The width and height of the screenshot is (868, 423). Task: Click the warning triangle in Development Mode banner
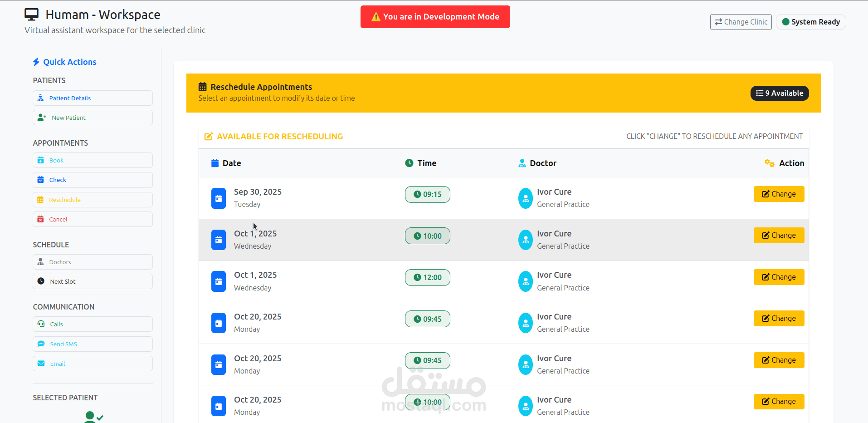376,17
